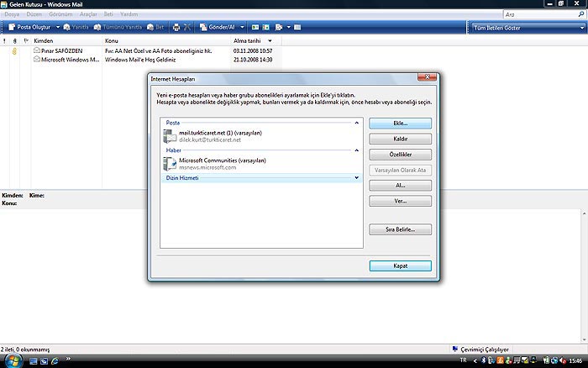Expand the Dizin Hizmeti group chevron
Viewport: 588px width, 368px height.
point(357,178)
